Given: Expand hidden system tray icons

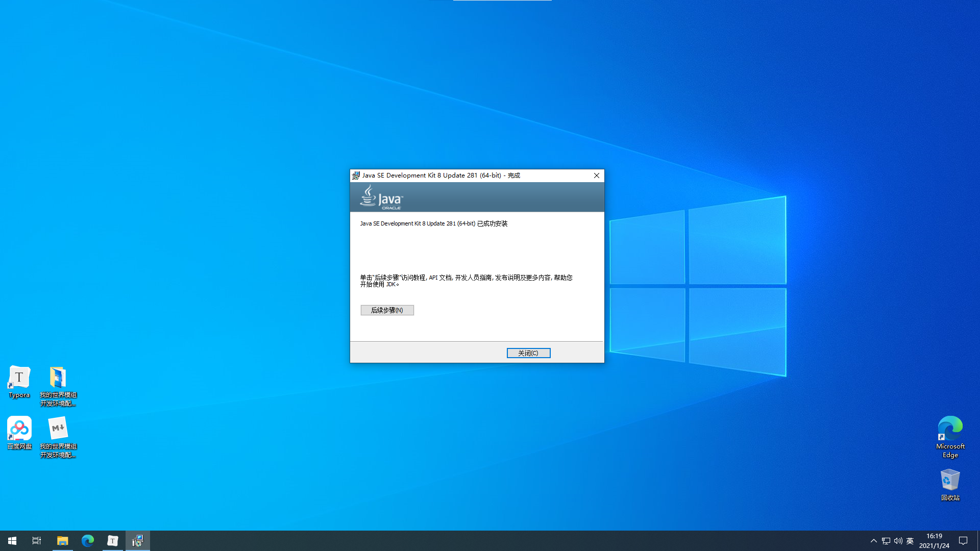Looking at the screenshot, I should [873, 541].
